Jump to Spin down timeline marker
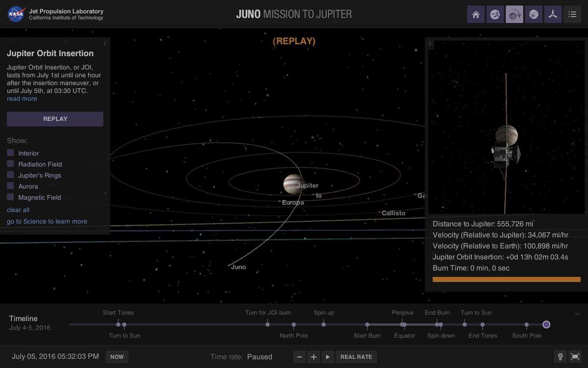The height and width of the screenshot is (368, 588). [441, 324]
